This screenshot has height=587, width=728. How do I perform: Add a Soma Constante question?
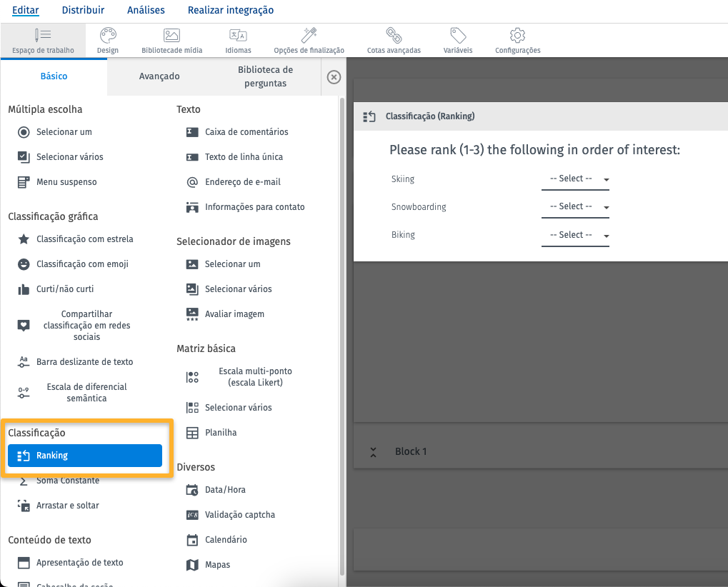pyautogui.click(x=59, y=481)
